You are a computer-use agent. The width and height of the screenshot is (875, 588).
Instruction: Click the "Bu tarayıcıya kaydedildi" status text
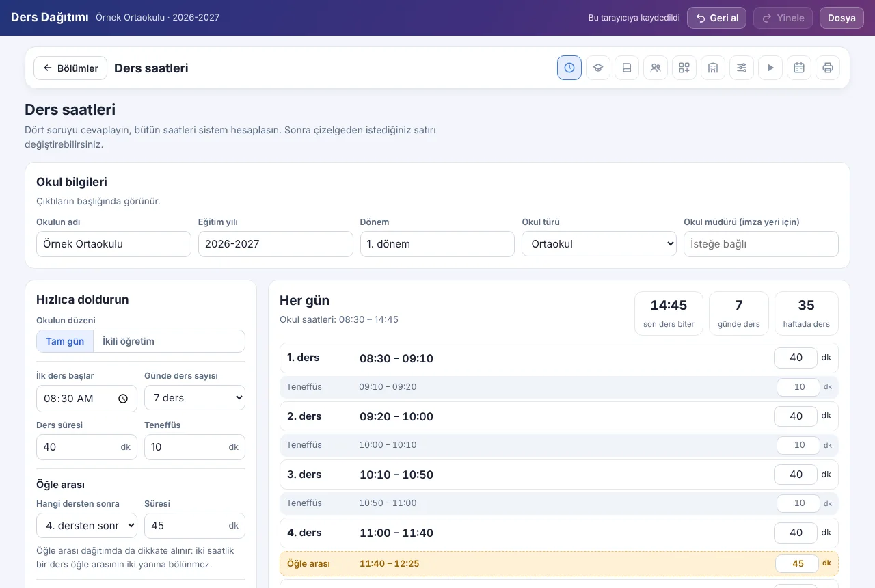(x=634, y=18)
